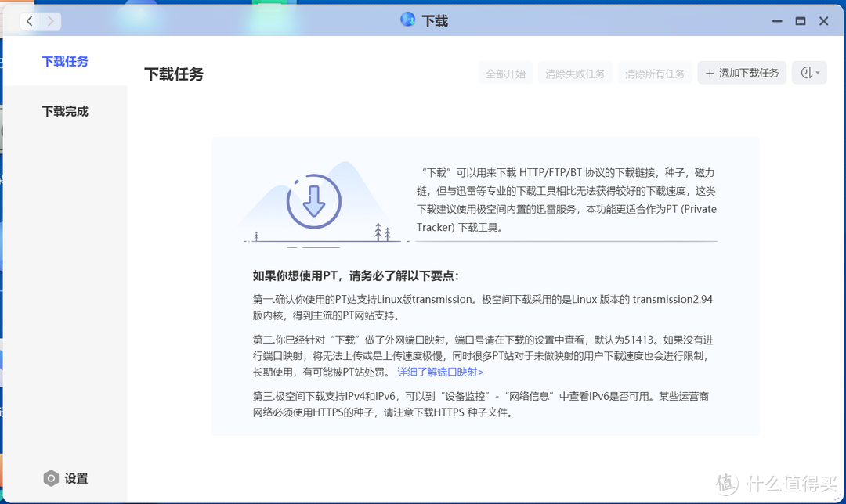Click the forward navigation arrow
This screenshot has width=846, height=504.
coord(50,21)
